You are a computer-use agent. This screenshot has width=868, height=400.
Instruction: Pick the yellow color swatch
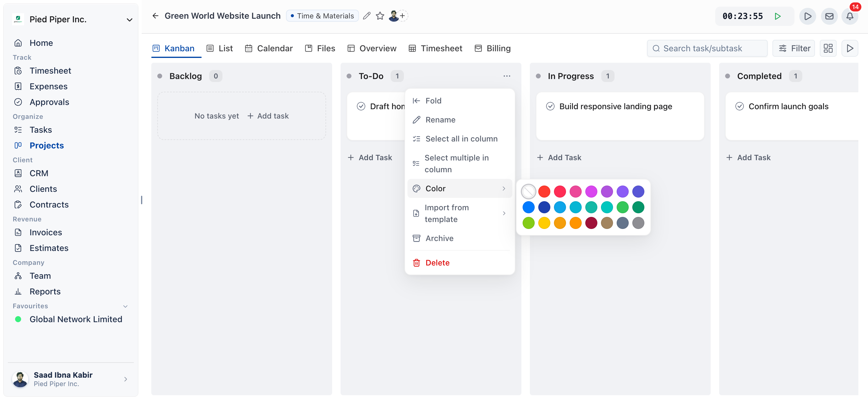click(544, 223)
